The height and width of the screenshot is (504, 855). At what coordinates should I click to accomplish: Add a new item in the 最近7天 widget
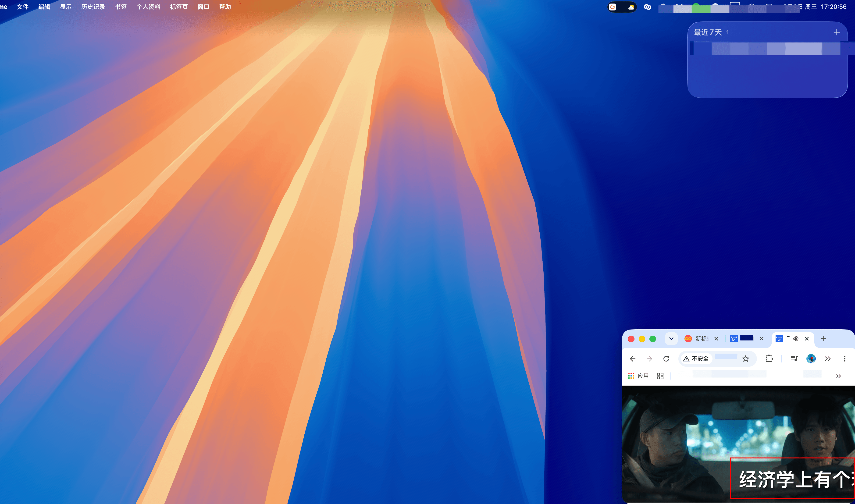click(837, 32)
